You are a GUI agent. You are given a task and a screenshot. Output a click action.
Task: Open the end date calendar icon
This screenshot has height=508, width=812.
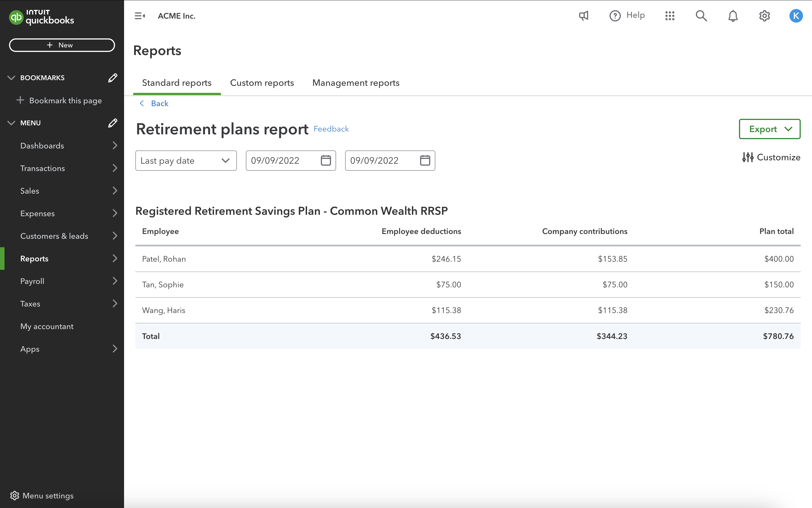[425, 161]
